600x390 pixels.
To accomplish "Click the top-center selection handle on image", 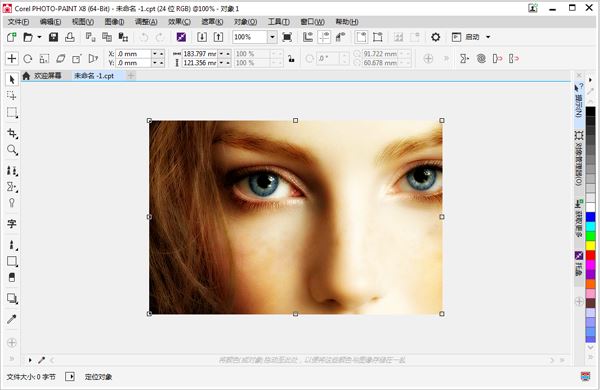I will click(x=295, y=121).
